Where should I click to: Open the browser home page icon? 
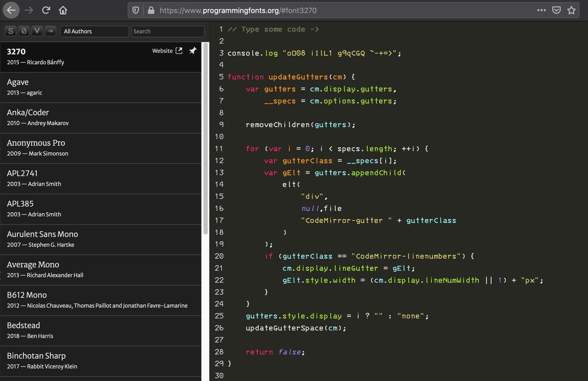tap(63, 10)
